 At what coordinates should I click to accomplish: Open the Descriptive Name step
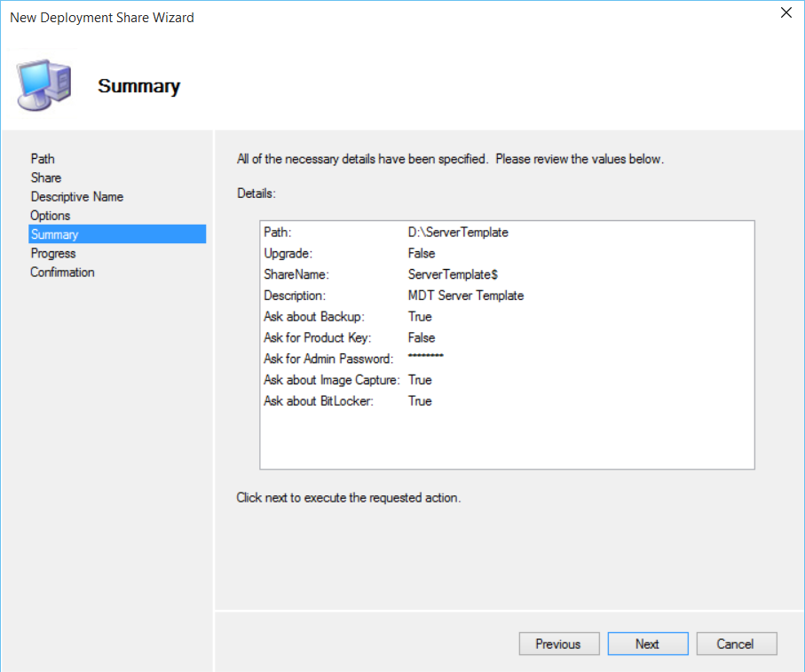tap(76, 197)
